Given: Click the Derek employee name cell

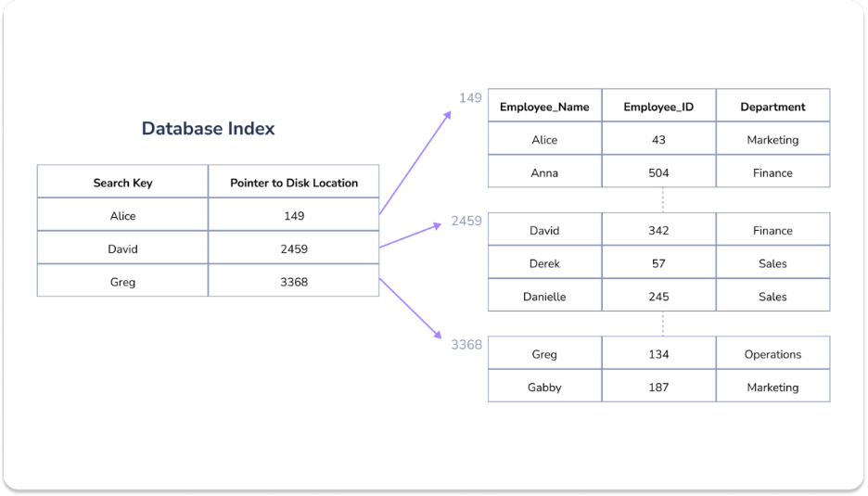Looking at the screenshot, I should coord(544,264).
